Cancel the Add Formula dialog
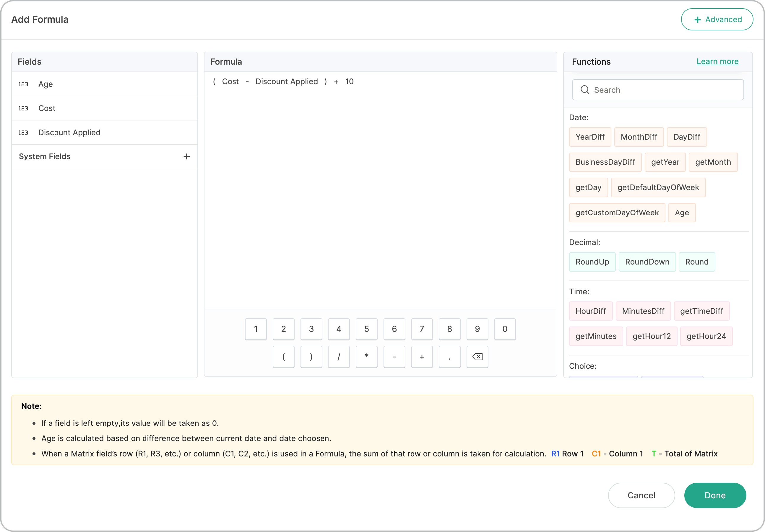 coord(641,495)
